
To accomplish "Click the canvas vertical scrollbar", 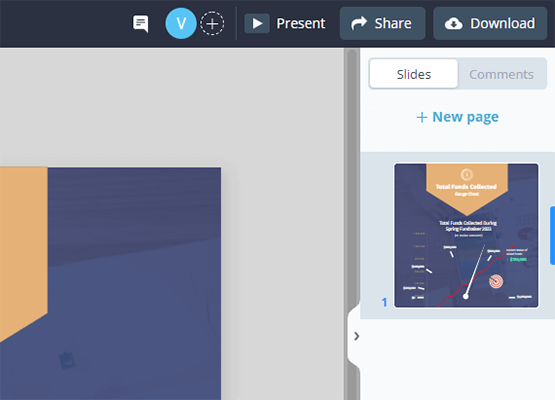I will [x=351, y=224].
